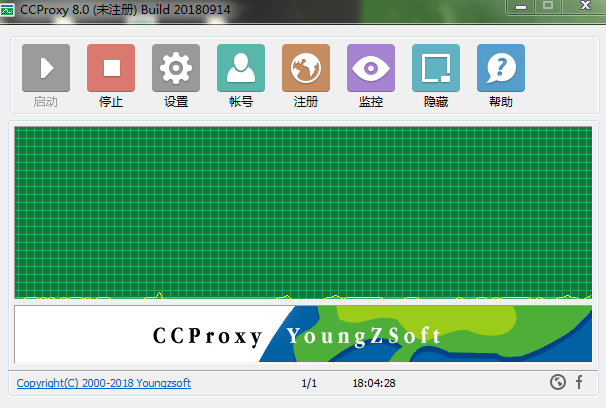Image resolution: width=606 pixels, height=408 pixels.
Task: Click the 18:04:28 clock text
Action: click(374, 383)
